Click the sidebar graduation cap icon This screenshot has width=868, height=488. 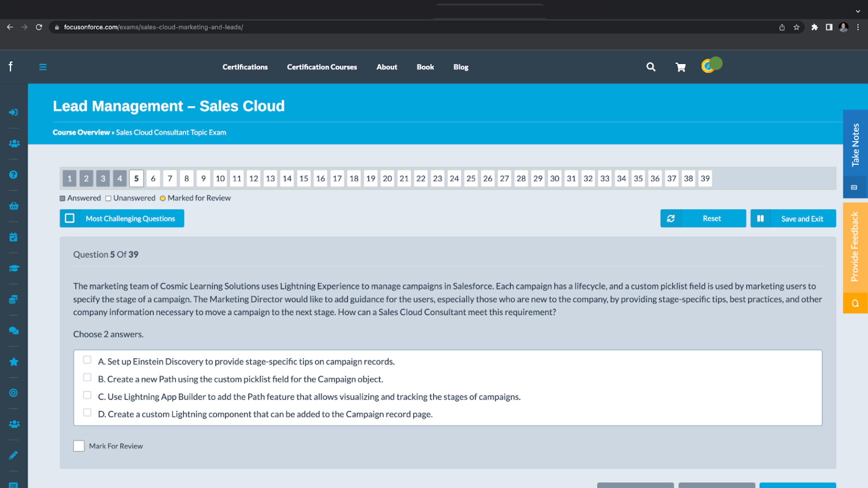click(13, 268)
